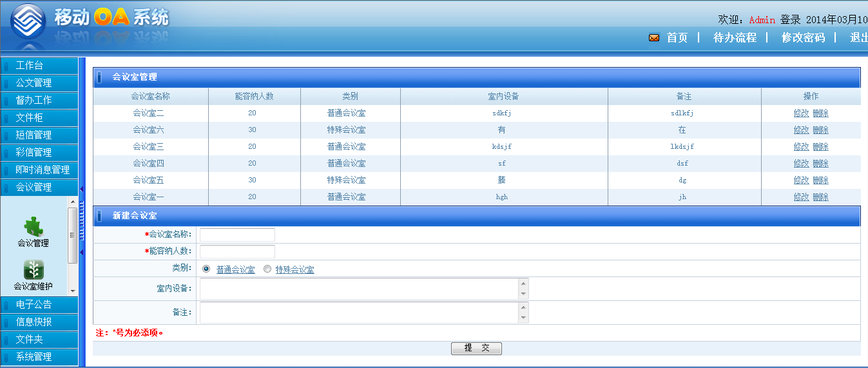Open the 电子公告 sidebar section
868x368 pixels.
pos(39,305)
